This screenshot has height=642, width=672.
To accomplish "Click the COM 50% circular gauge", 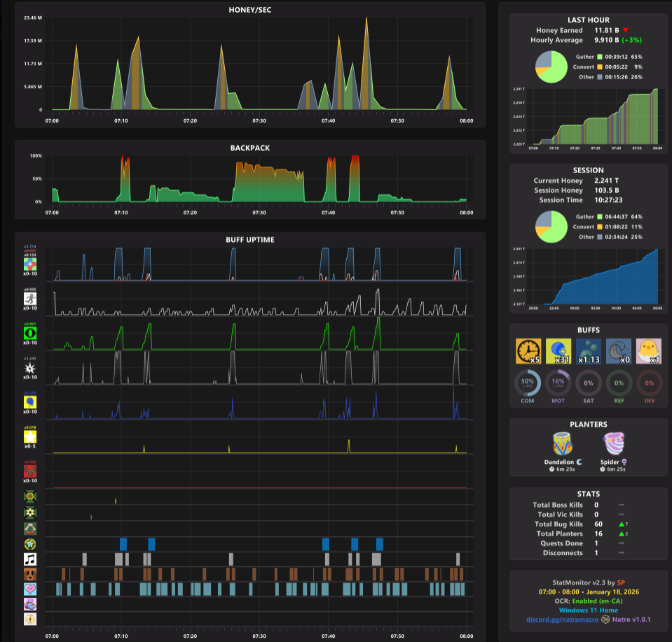I will tap(528, 383).
